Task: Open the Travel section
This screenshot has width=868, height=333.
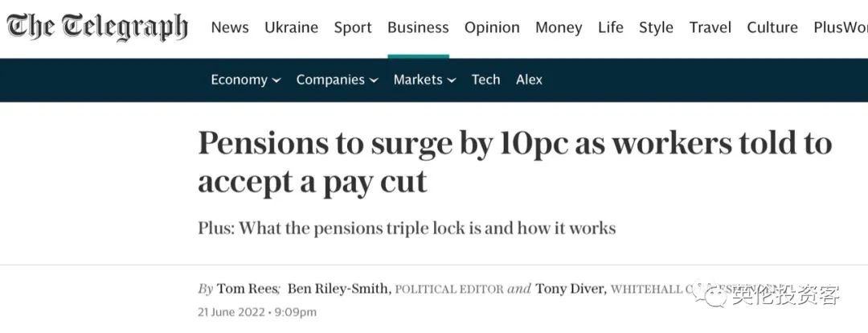Action: click(x=710, y=27)
